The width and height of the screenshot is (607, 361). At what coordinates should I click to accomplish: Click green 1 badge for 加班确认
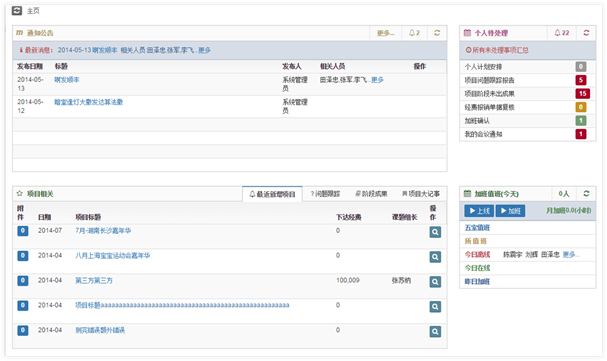point(581,121)
